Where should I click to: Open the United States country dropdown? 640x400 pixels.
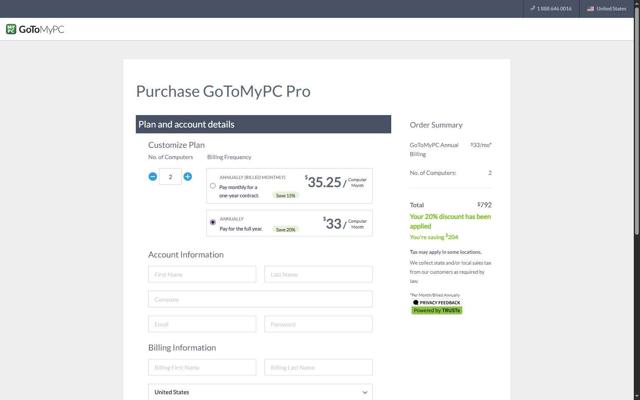(260, 392)
